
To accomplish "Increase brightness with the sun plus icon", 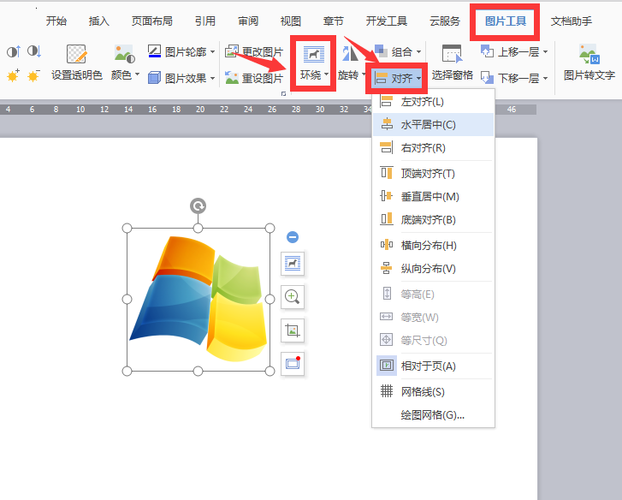I will [13, 75].
